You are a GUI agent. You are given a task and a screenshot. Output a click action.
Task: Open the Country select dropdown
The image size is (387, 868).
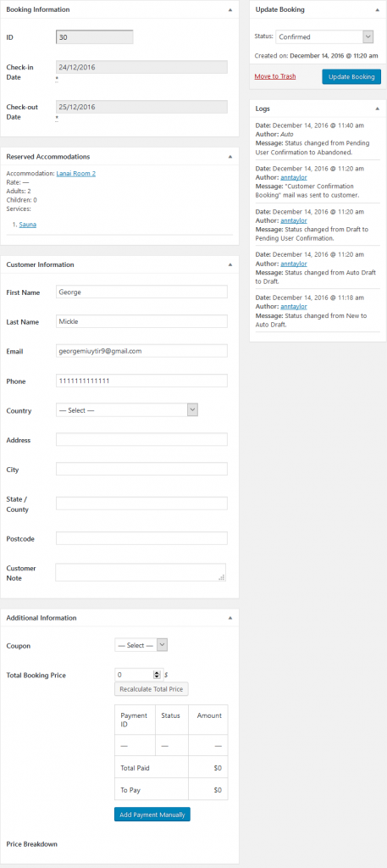pyautogui.click(x=127, y=410)
